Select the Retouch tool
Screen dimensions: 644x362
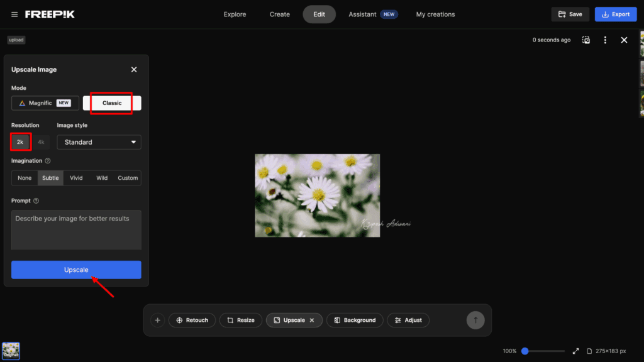[192, 321]
